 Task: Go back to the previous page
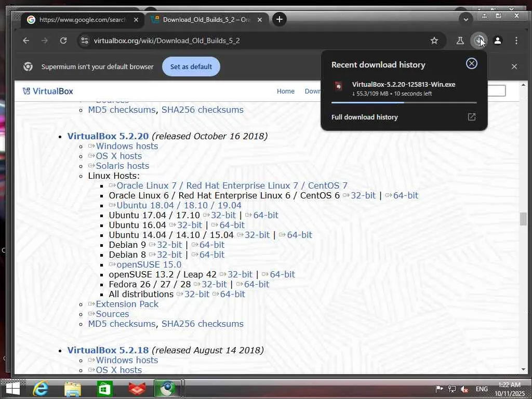pos(26,41)
